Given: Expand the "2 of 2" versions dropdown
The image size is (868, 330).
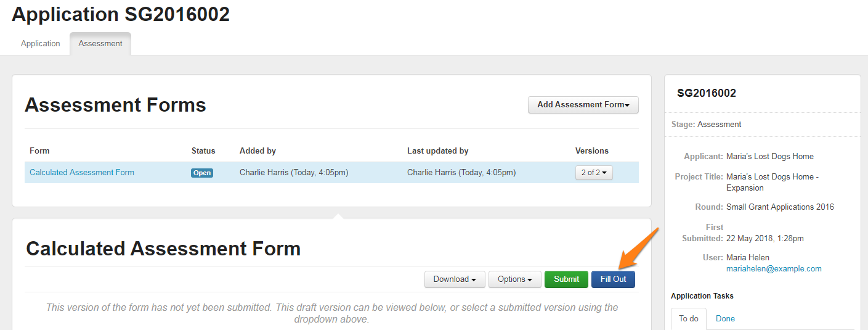Looking at the screenshot, I should click(x=594, y=173).
